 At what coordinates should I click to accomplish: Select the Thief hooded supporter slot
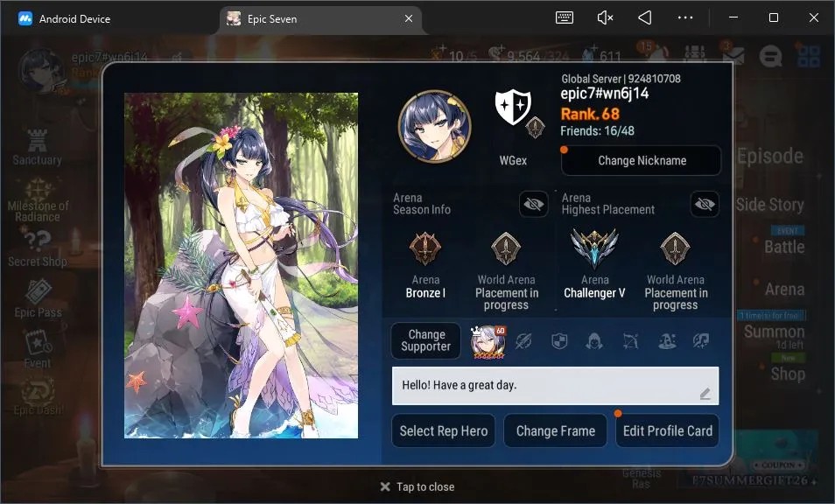tap(594, 341)
